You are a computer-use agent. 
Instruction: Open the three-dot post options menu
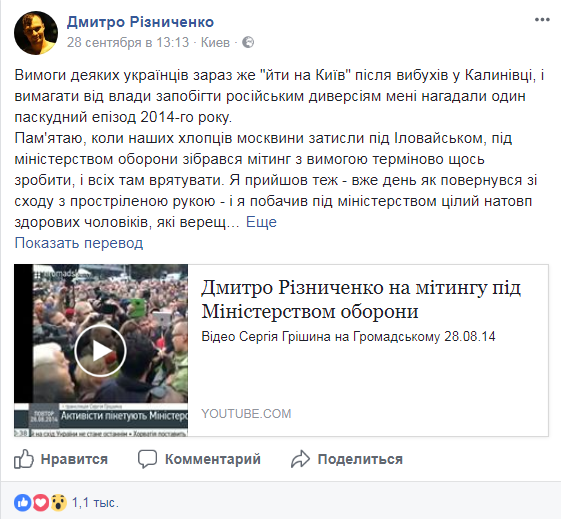pos(542,20)
